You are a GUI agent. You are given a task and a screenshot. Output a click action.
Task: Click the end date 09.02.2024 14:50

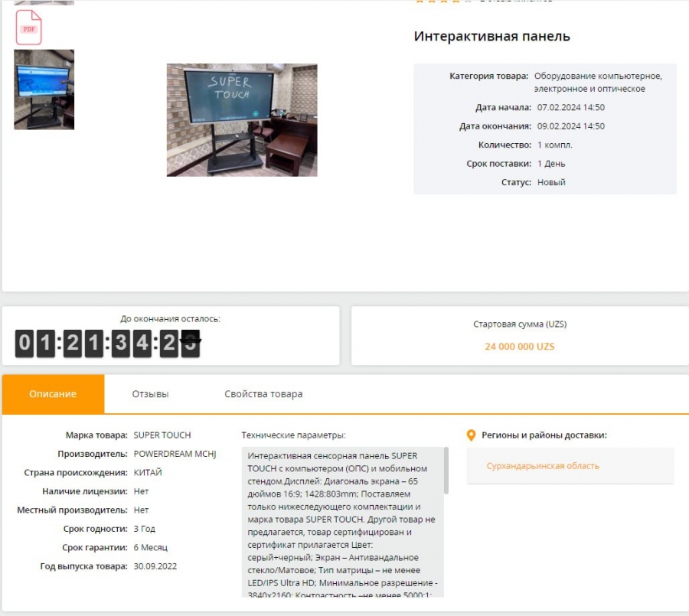[571, 126]
